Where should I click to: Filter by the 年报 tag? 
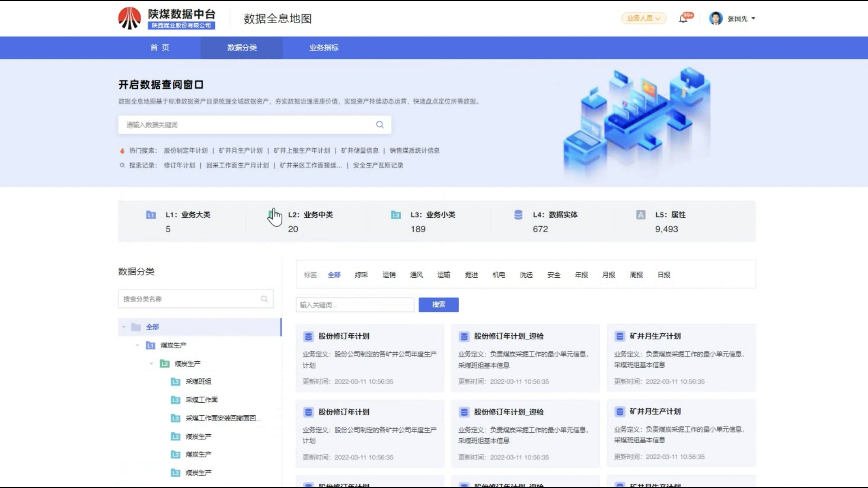(x=581, y=275)
